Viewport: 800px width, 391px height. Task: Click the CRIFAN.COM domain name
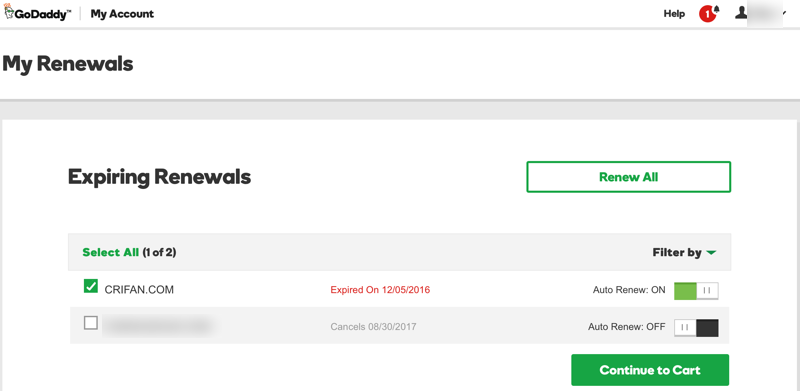pyautogui.click(x=139, y=290)
